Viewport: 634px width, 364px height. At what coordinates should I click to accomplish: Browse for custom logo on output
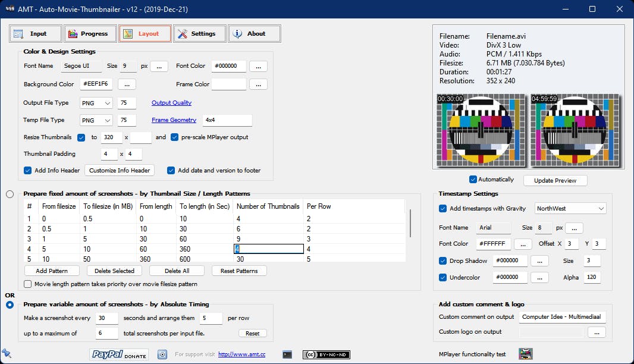coord(597,332)
